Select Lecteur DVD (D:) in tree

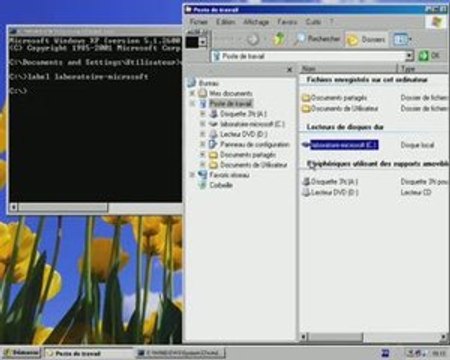click(244, 134)
